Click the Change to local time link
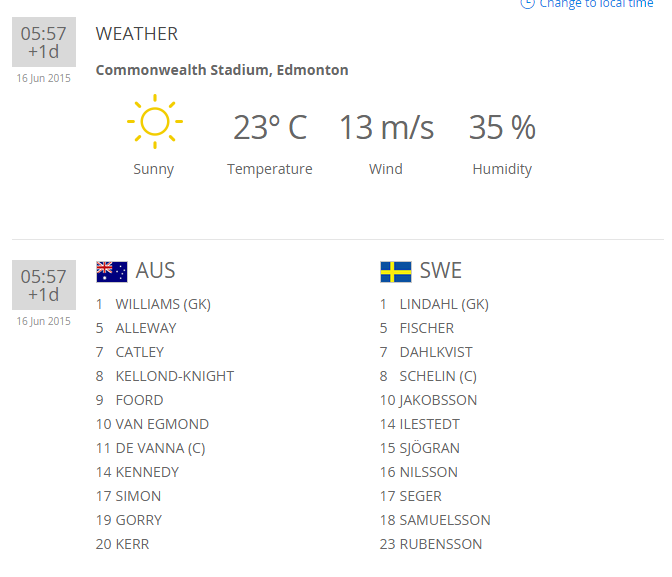Screen dimensions: 672x577 pyautogui.click(x=596, y=4)
